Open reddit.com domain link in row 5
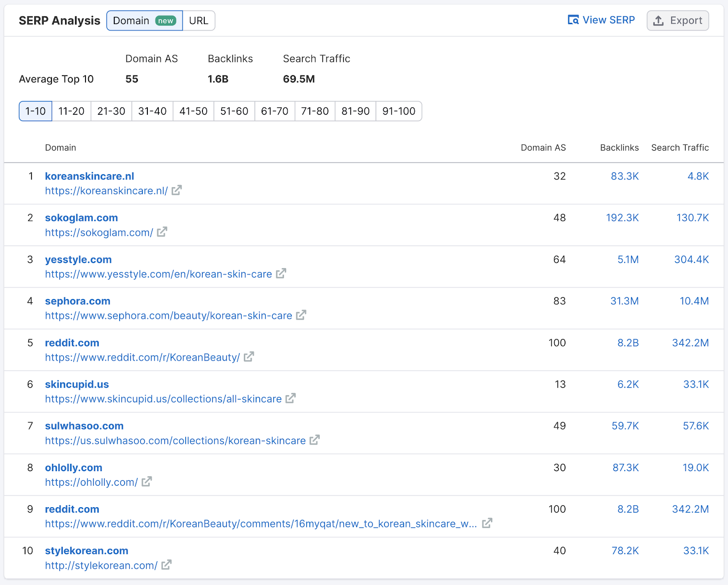Screen dimensions: 728x585 pyautogui.click(x=72, y=343)
